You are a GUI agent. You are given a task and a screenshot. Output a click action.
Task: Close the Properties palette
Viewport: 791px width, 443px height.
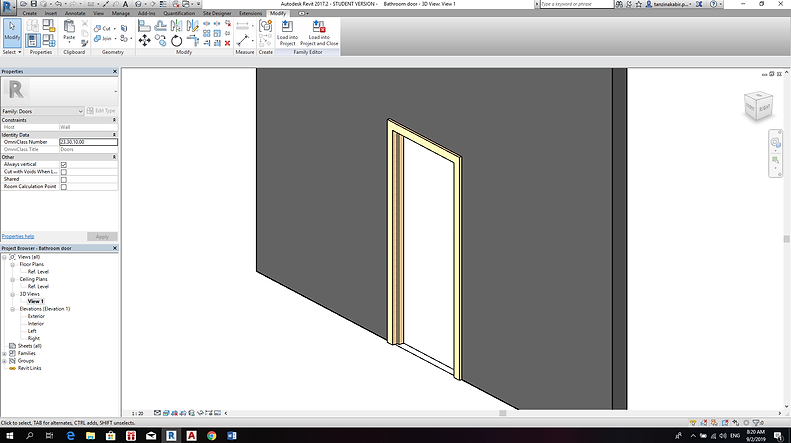[x=115, y=72]
